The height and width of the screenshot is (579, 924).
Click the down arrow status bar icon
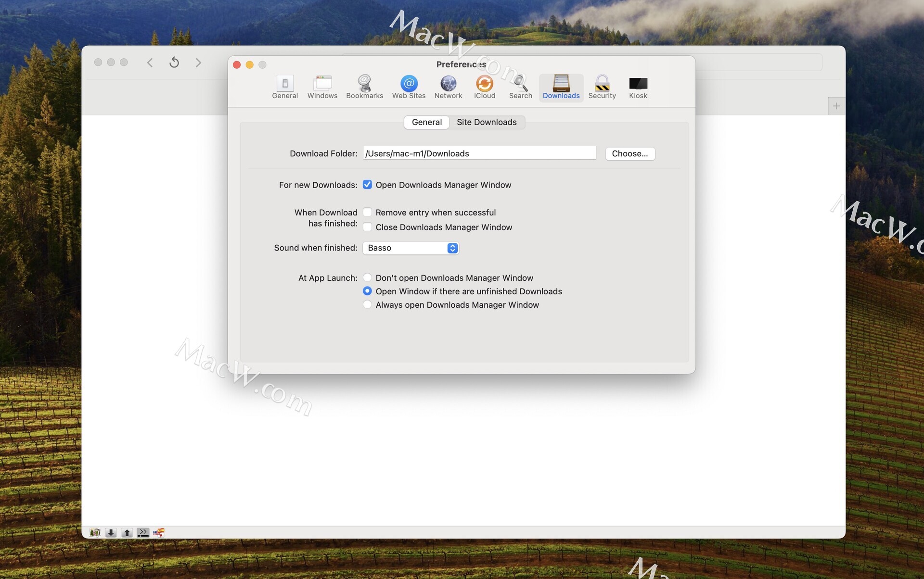click(x=111, y=532)
